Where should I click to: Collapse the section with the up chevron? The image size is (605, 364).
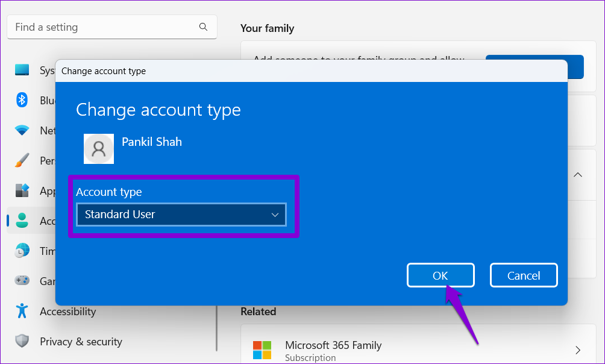tap(577, 175)
